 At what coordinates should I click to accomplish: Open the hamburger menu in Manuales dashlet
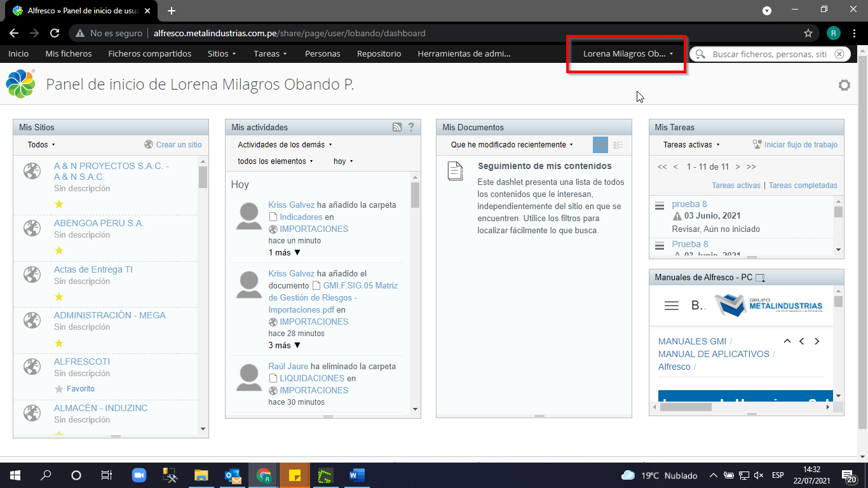671,306
